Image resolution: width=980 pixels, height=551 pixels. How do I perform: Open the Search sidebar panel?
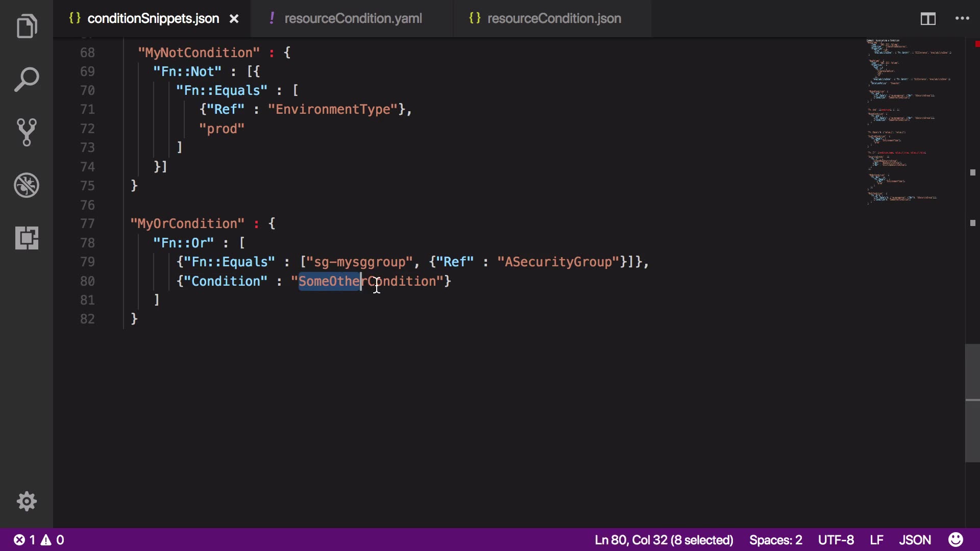tap(27, 80)
